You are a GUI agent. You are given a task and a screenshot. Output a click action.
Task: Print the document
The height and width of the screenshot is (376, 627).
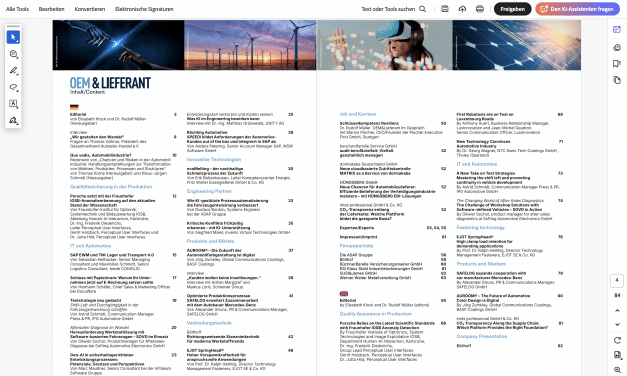coord(480,9)
